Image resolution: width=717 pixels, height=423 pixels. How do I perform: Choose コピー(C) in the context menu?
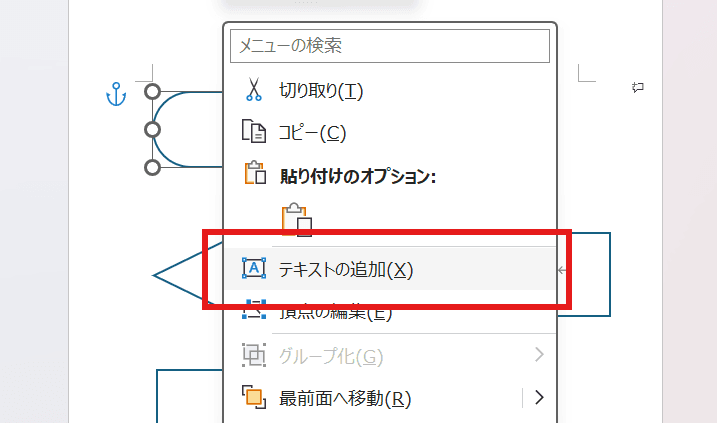pos(312,131)
